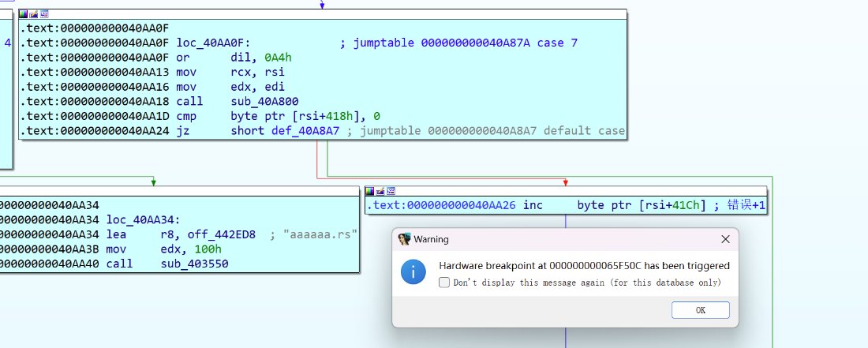Enable "Don't display this message again" checkbox
This screenshot has height=348, width=868.
coord(445,283)
